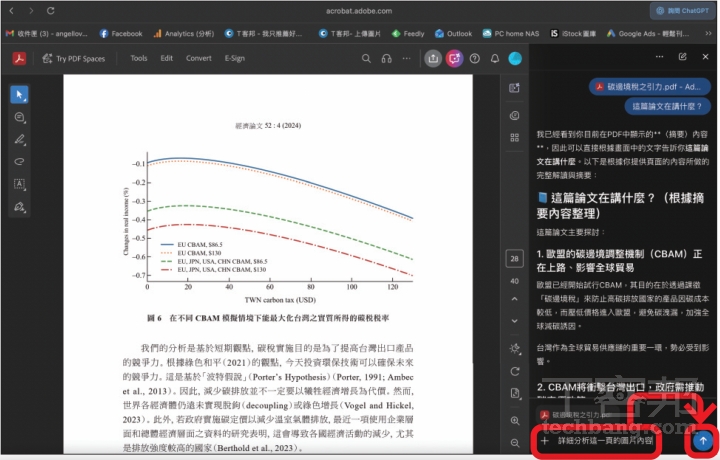Open the E-Sign menu
The image size is (720, 460).
pyautogui.click(x=235, y=58)
